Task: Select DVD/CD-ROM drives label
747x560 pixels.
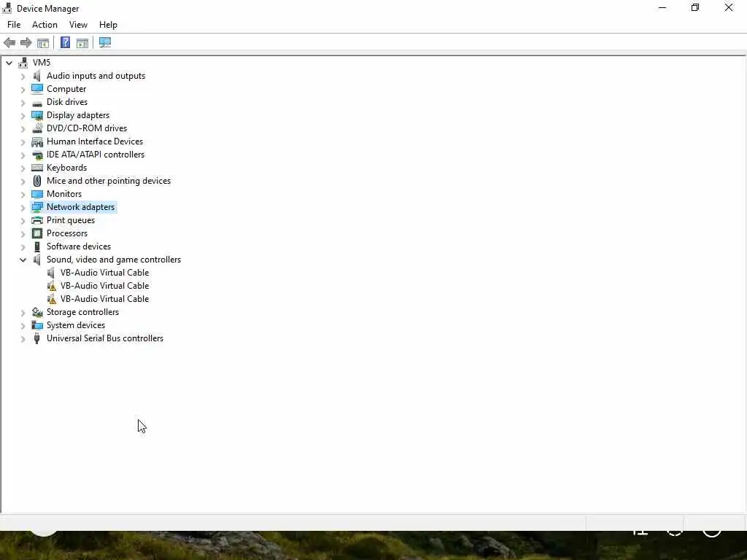Action: [x=87, y=128]
